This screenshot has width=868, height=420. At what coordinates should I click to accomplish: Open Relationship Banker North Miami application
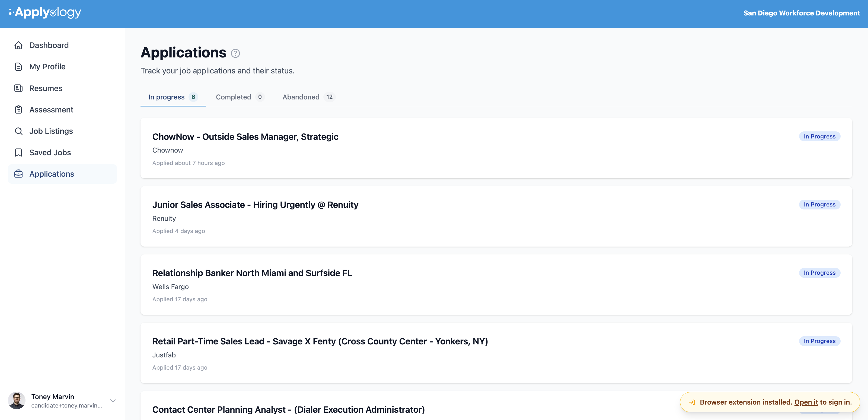tap(496, 285)
